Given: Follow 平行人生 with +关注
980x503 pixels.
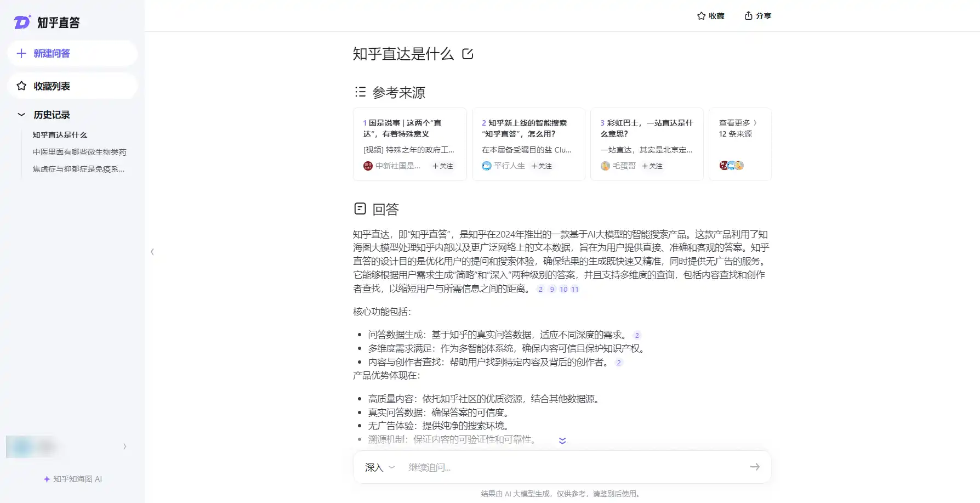Looking at the screenshot, I should point(542,166).
